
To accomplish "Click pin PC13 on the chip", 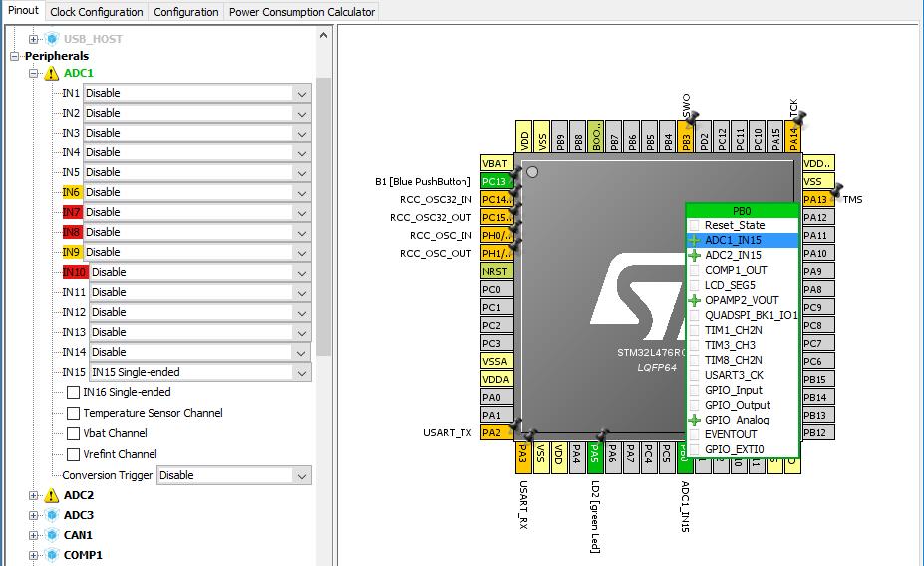I will click(x=497, y=181).
